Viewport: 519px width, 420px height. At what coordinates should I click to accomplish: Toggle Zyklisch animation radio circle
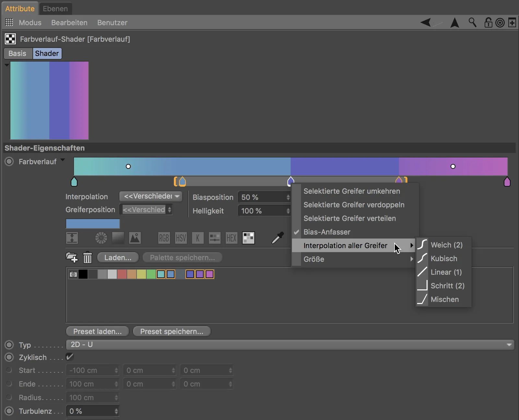[9, 357]
